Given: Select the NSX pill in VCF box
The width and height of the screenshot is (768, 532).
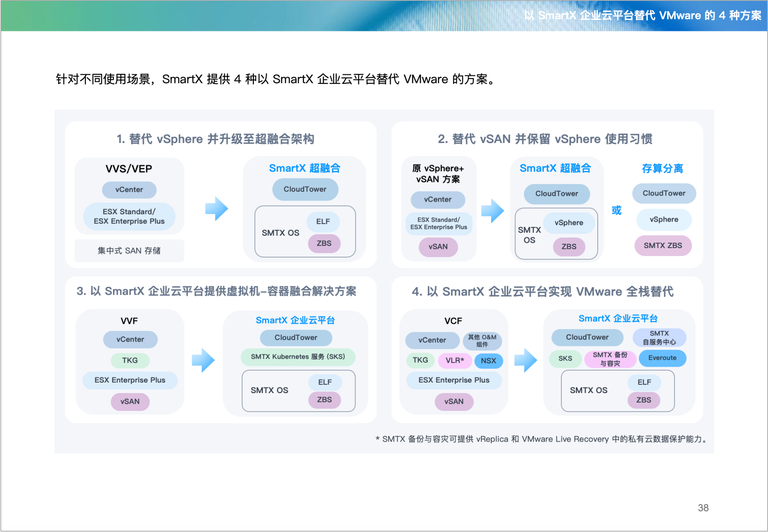Looking at the screenshot, I should [x=488, y=361].
